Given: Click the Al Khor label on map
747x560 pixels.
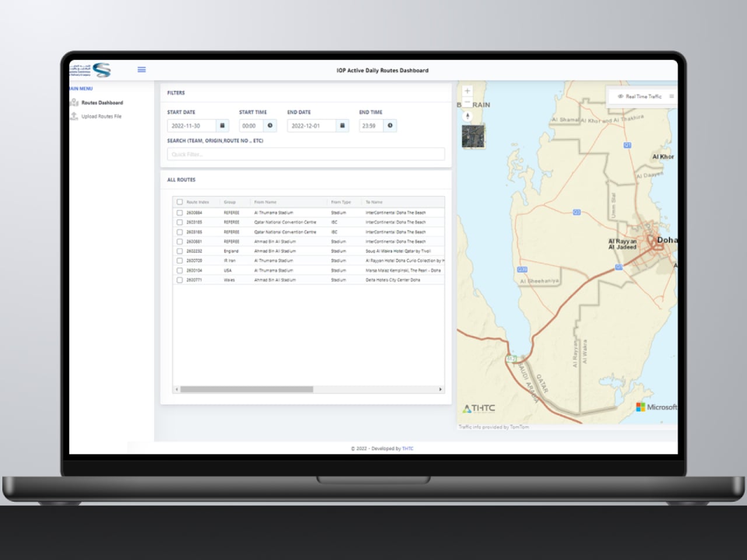Looking at the screenshot, I should (663, 156).
